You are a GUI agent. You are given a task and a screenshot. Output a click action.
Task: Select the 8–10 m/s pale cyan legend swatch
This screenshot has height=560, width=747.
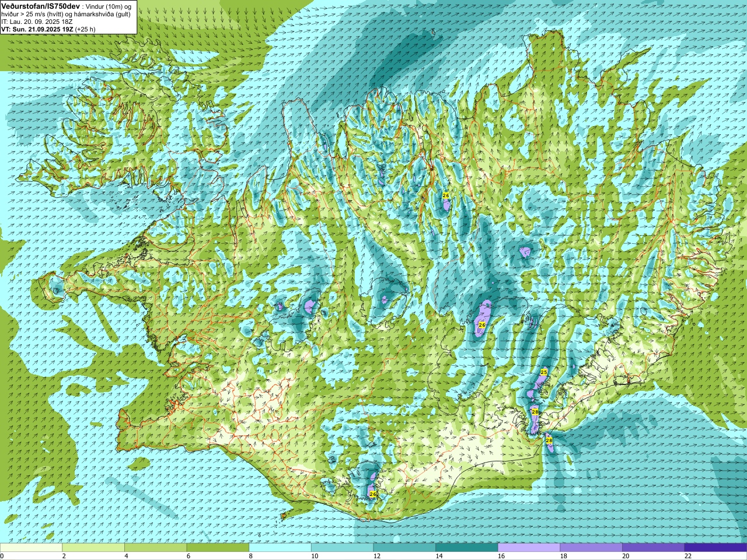pos(280,547)
